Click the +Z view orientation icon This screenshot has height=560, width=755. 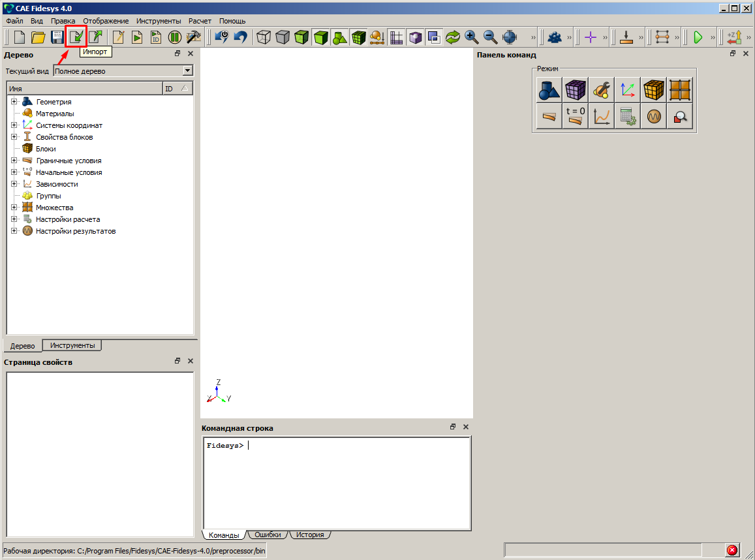(x=734, y=37)
